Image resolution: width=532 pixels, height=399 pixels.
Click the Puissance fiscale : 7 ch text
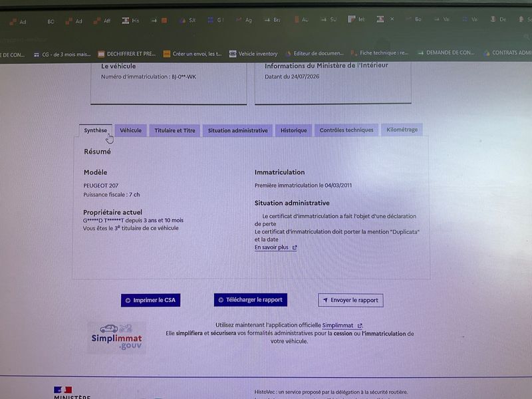coord(111,195)
